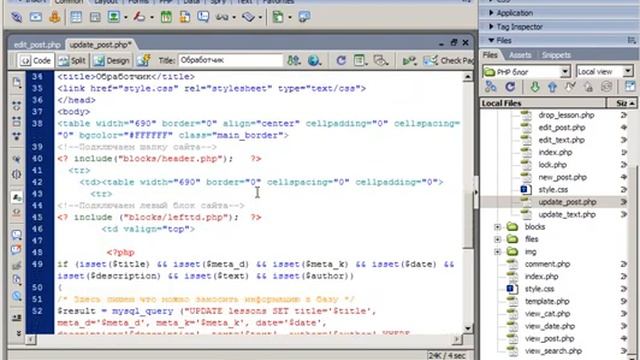This screenshot has width=640, height=360.
Task: Click the Title field with Обработчик
Action: [230, 60]
